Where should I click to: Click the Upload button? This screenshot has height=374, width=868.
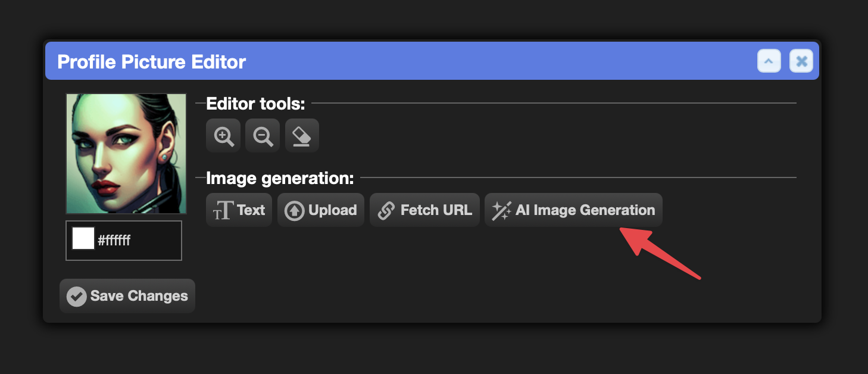coord(321,210)
